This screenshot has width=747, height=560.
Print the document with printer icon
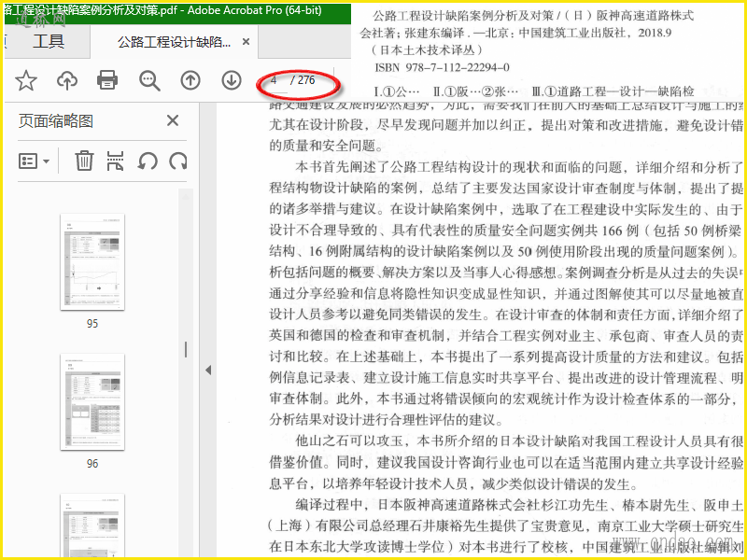107,80
